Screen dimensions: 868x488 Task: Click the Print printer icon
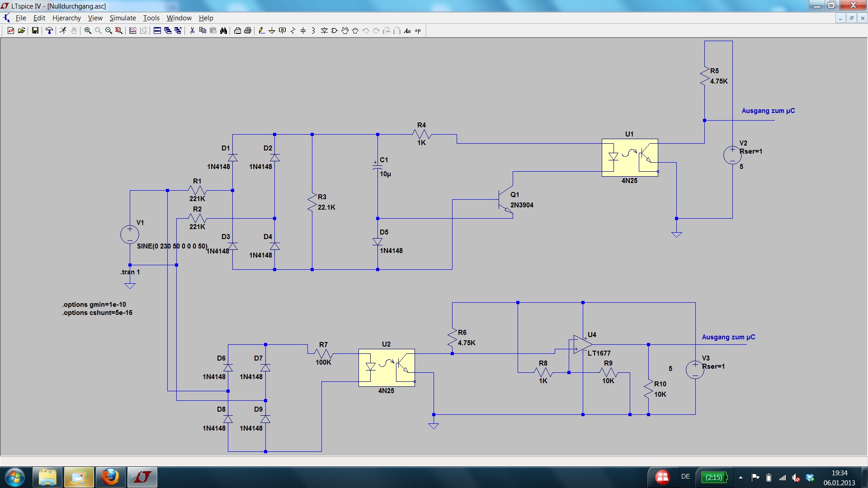tap(248, 31)
